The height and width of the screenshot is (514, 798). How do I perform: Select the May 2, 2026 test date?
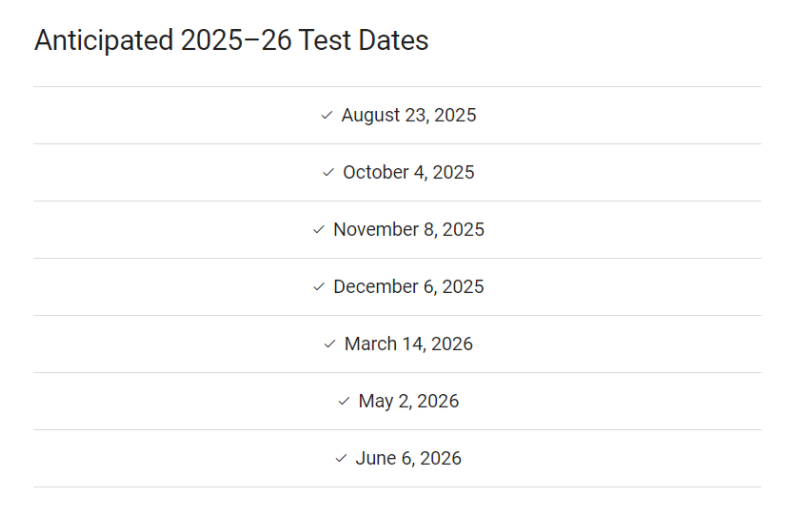[x=408, y=401]
